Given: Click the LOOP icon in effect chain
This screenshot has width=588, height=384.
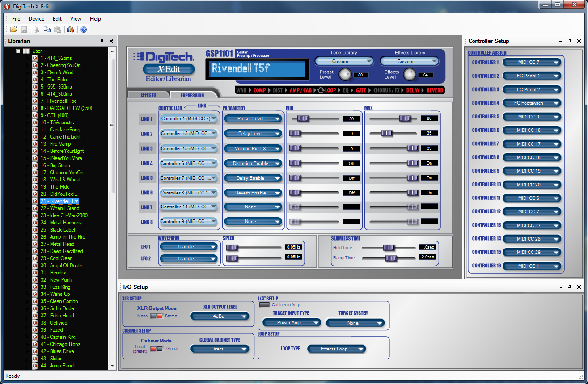Looking at the screenshot, I should point(321,90).
